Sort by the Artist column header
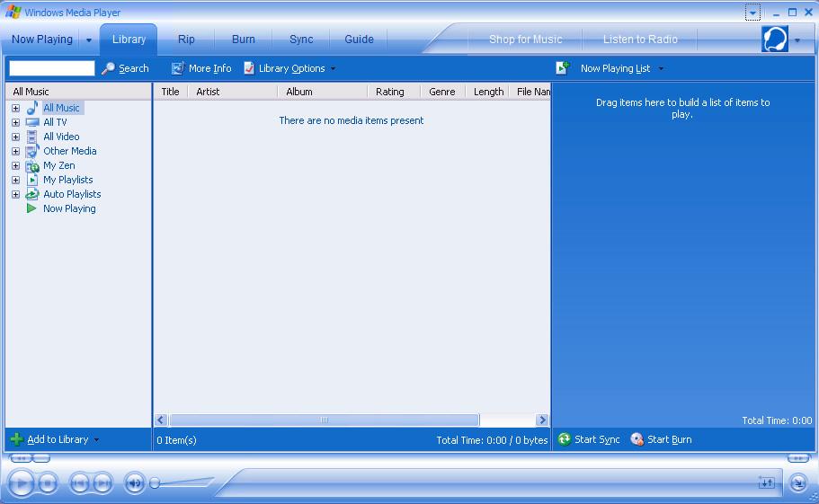This screenshot has height=504, width=819. (x=233, y=92)
